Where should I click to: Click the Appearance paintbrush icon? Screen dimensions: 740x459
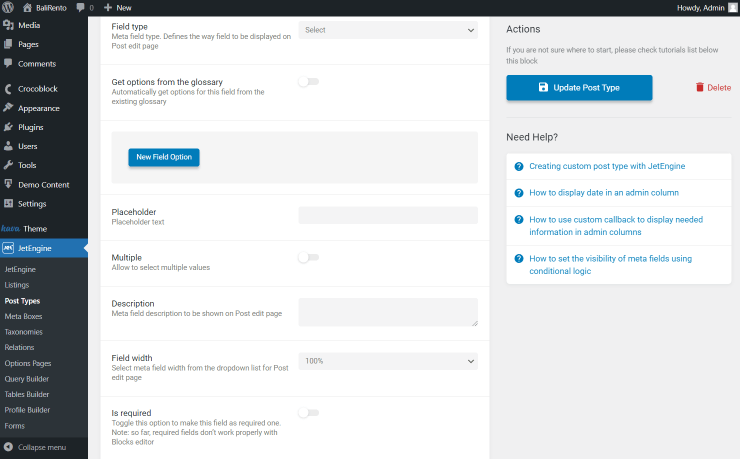(x=8, y=108)
